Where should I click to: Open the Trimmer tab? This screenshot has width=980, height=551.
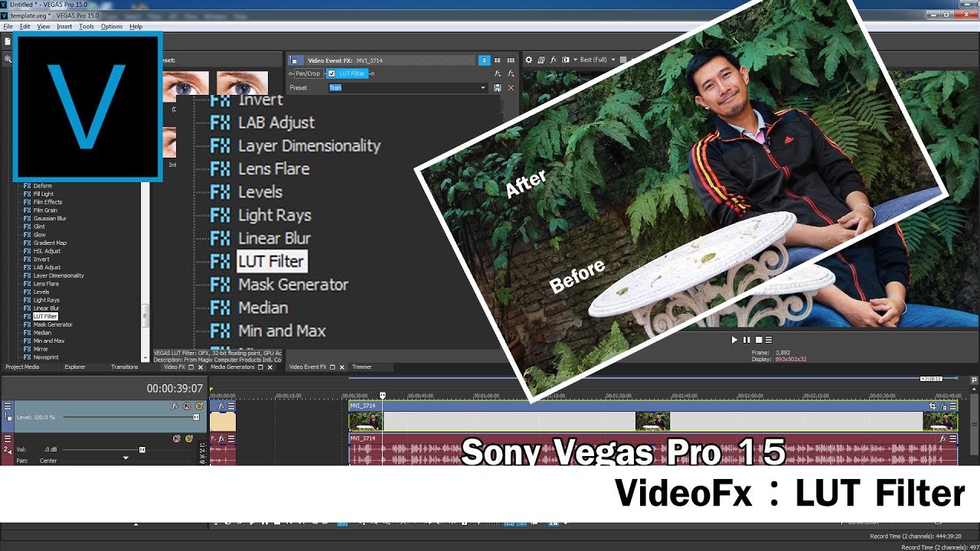361,367
